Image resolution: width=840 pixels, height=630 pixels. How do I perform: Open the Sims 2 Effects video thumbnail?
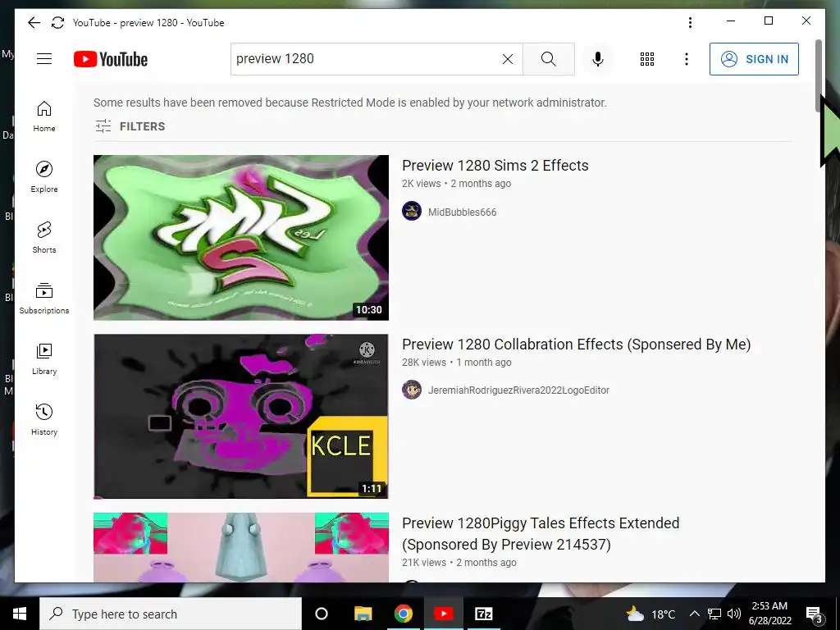click(x=241, y=238)
